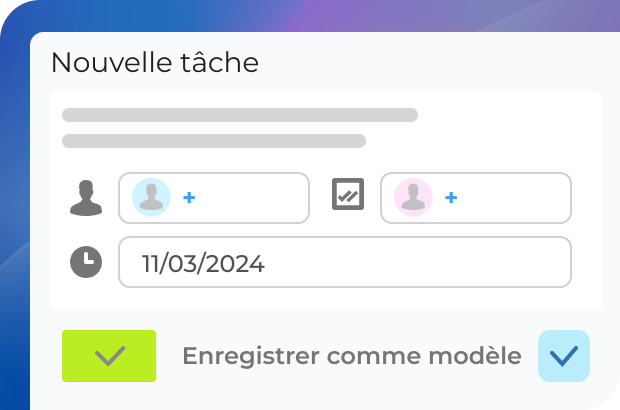Click the reviewer double-checkmark icon
The image size is (620, 410).
coord(348,195)
